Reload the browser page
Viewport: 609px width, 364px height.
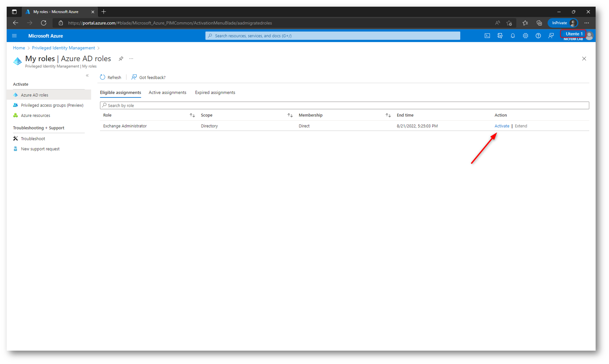[44, 23]
